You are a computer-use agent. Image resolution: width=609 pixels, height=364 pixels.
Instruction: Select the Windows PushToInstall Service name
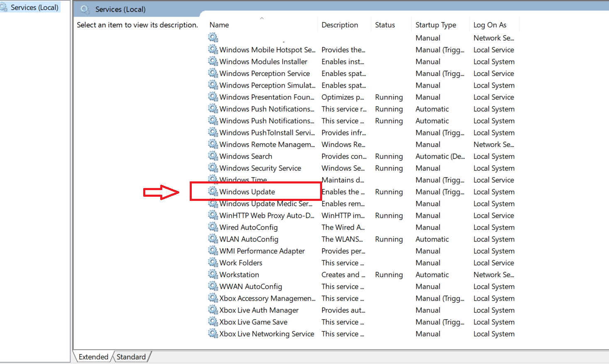pyautogui.click(x=267, y=133)
